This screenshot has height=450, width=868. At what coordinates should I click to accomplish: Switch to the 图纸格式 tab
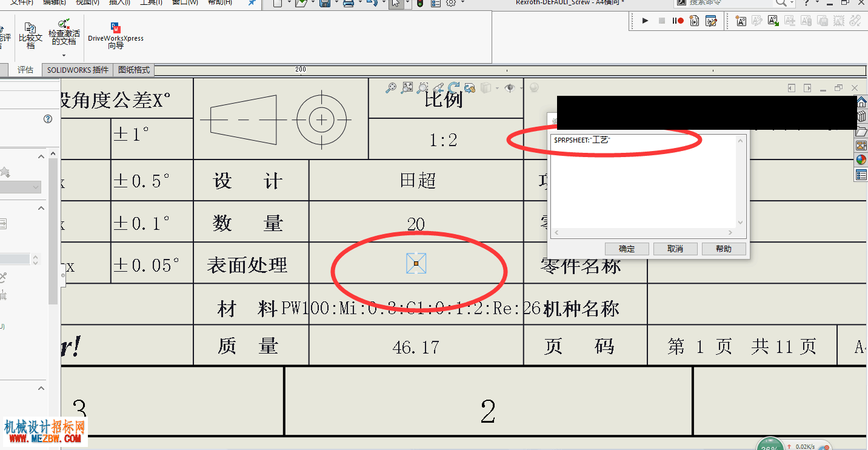[134, 70]
